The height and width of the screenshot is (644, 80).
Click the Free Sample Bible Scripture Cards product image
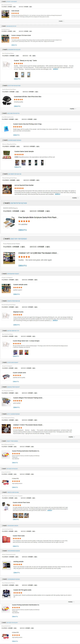pyautogui.click(x=9, y=223)
